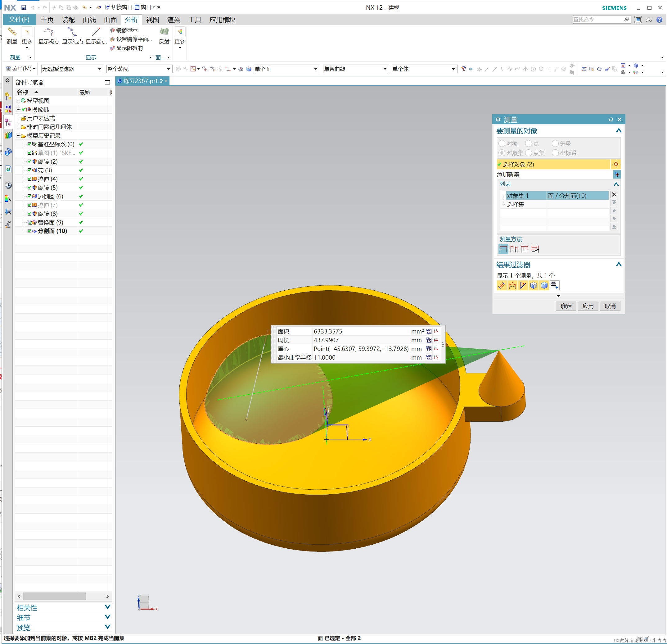
Task: Click the measure dialog reset icon
Action: (611, 120)
